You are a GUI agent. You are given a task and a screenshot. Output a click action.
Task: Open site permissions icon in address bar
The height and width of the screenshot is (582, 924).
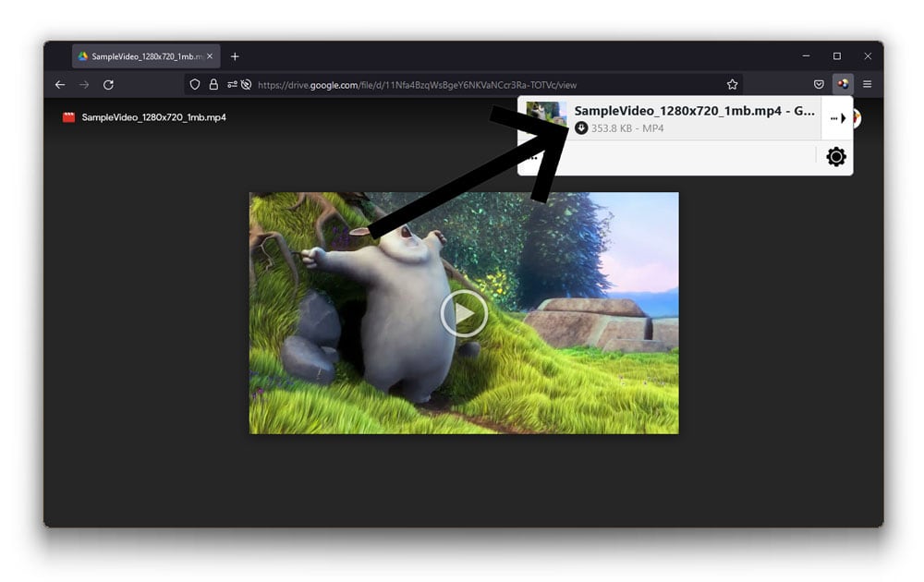(x=232, y=85)
